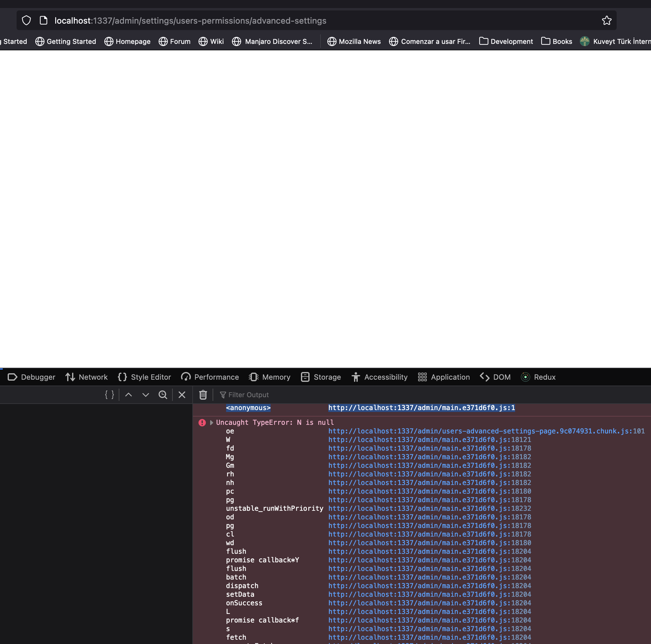The image size is (651, 644).
Task: Open console search with the magnifier icon
Action: [x=163, y=394]
